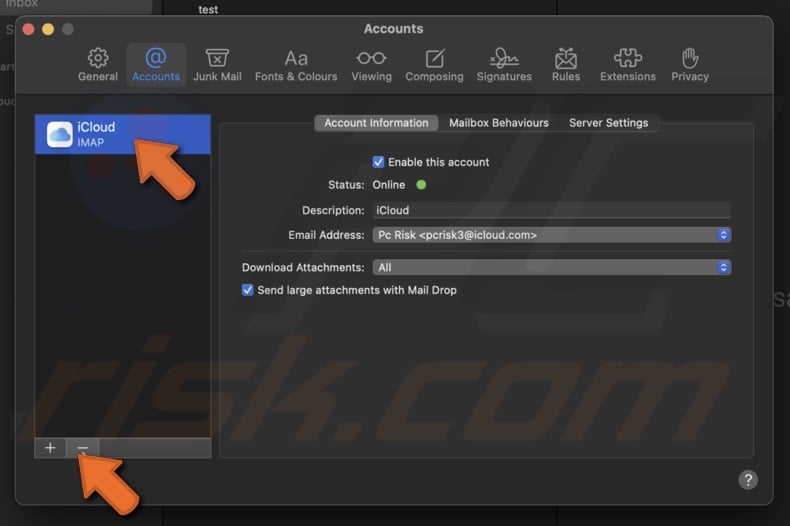Image resolution: width=790 pixels, height=526 pixels.
Task: Switch to Server Settings tab
Action: pos(609,123)
